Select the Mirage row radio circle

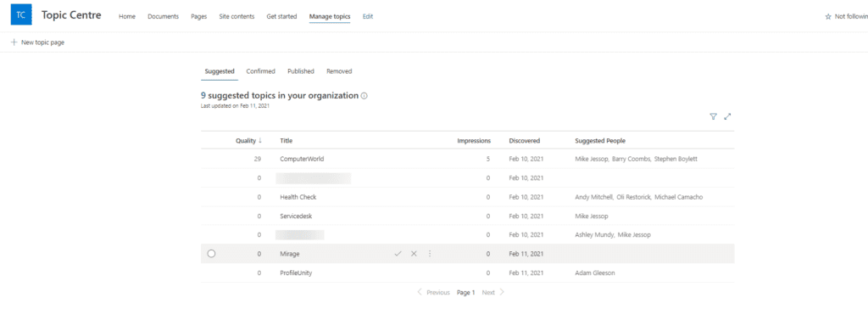pos(211,254)
